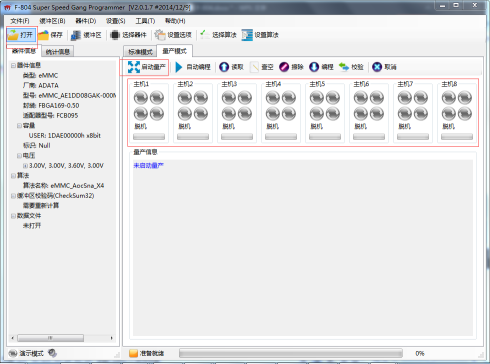490x364 pixels.
Task: Select the eMMC_AocSna_X4 algorithm row
Action: pyautogui.click(x=63, y=186)
